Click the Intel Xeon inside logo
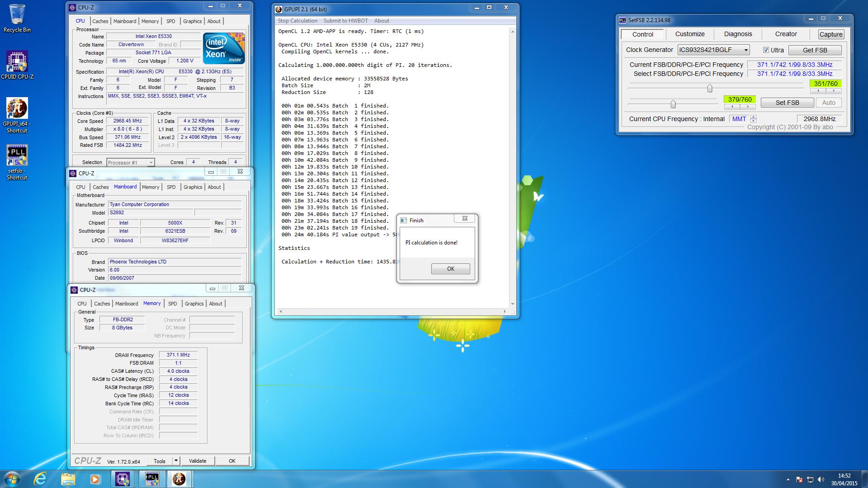This screenshot has height=488, width=868. click(224, 48)
